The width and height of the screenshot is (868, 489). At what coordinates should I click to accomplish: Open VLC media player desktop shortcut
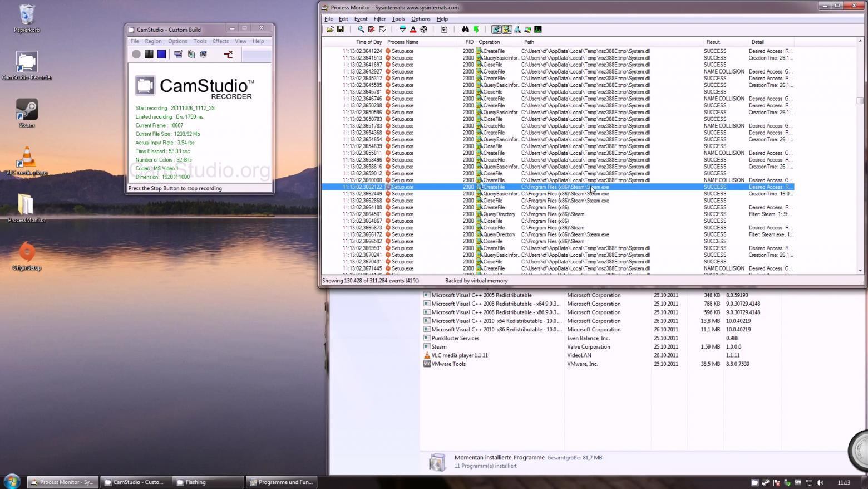pos(27,160)
